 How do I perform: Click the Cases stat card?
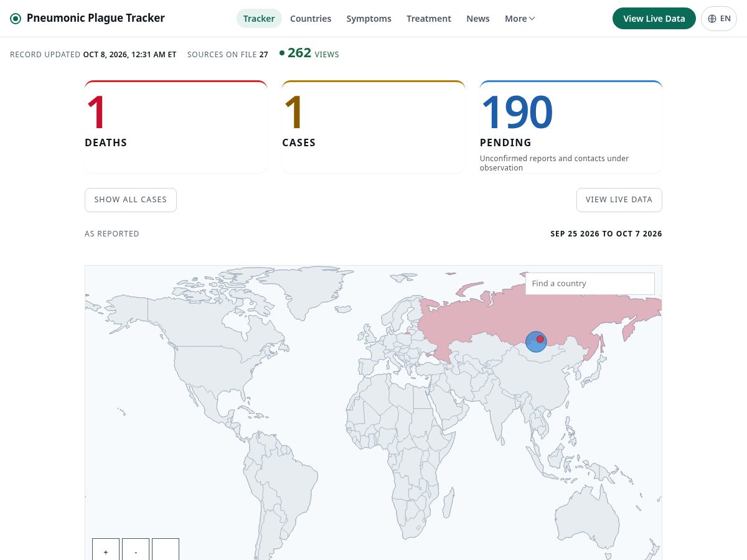coord(374,127)
